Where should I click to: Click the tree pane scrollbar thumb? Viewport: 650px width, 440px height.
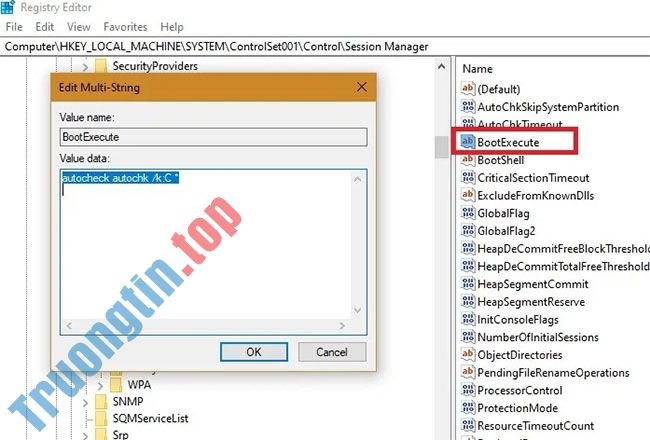point(441,147)
